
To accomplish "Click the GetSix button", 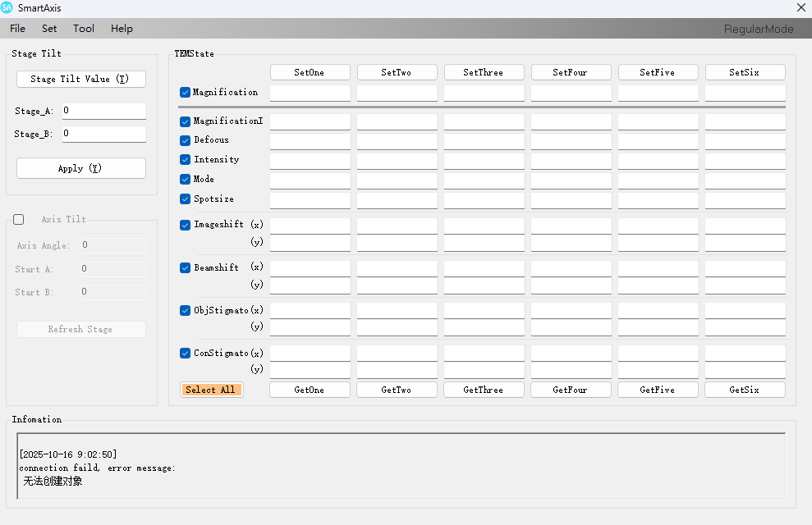I will tap(744, 389).
